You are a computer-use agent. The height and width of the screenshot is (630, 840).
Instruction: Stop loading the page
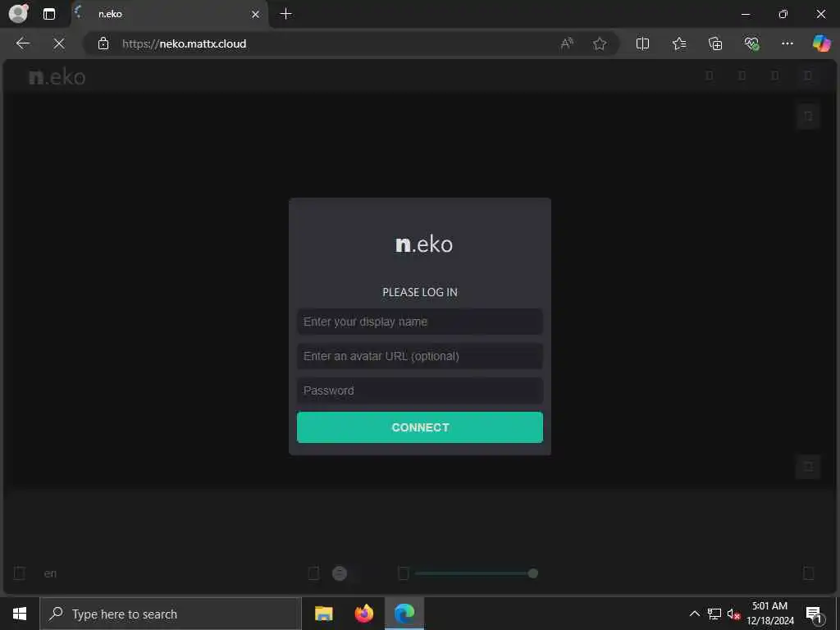point(59,43)
